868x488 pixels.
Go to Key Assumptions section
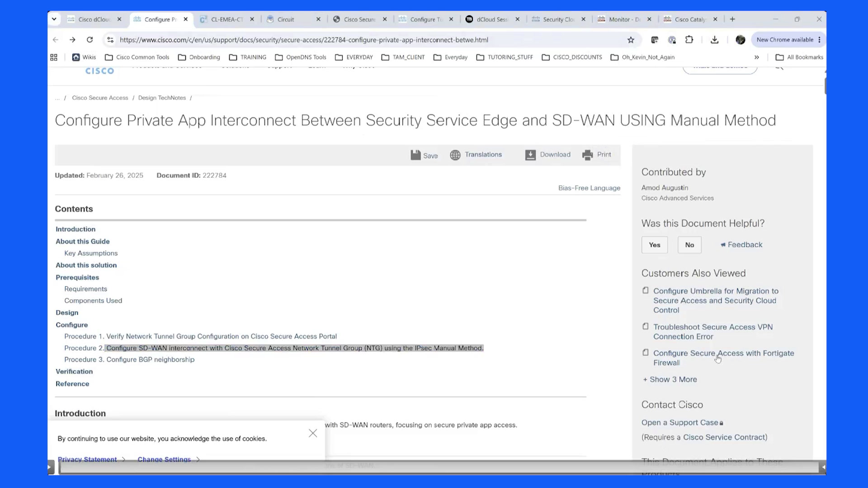(x=91, y=253)
